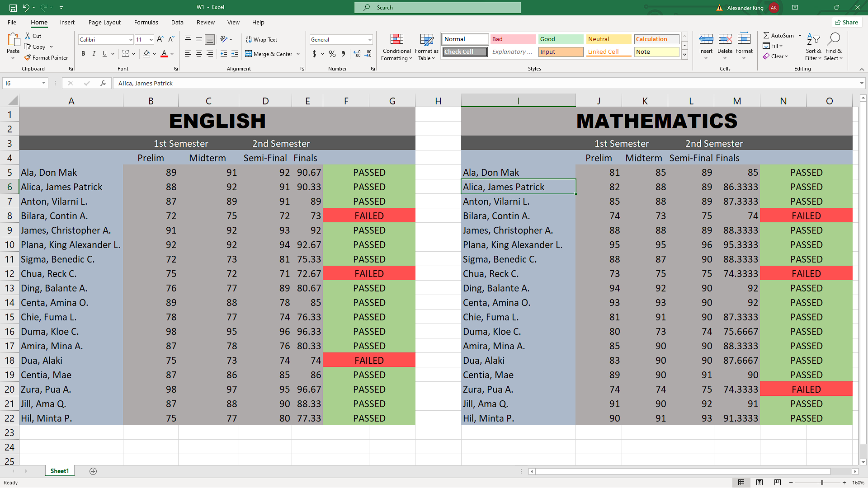Click the Undo icon
This screenshot has height=488, width=868.
tap(26, 8)
